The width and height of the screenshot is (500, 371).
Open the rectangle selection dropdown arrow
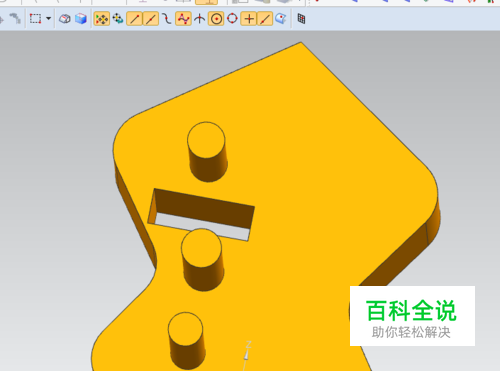[x=49, y=19]
